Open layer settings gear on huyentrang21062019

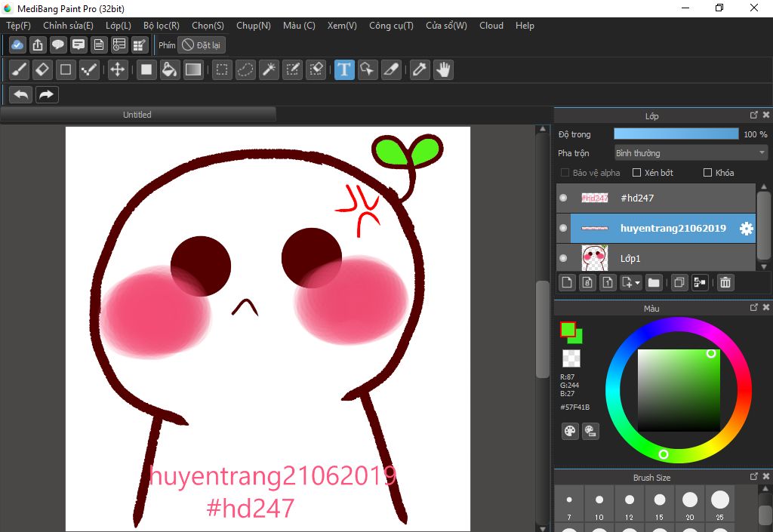(746, 229)
